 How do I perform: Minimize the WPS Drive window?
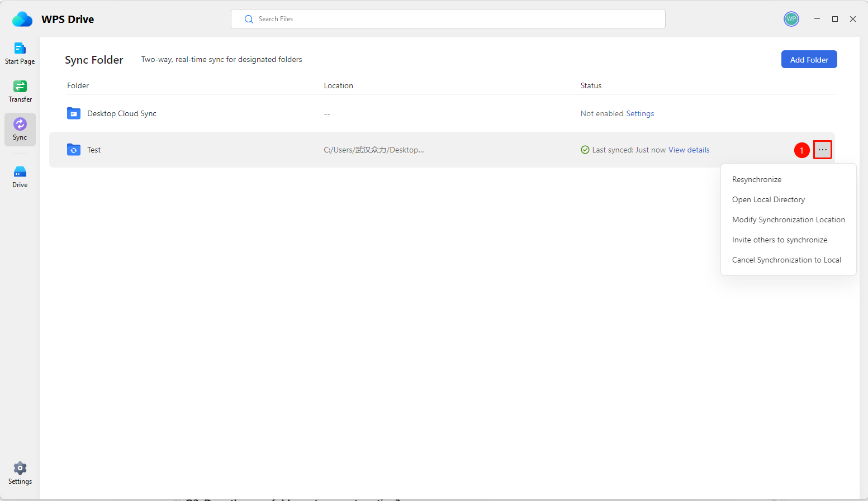817,19
